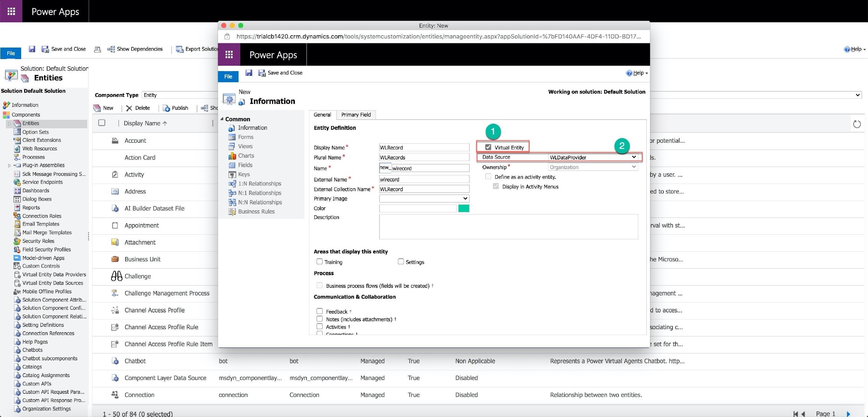The width and height of the screenshot is (868, 417).
Task: Check the Training area checkbox
Action: click(319, 261)
